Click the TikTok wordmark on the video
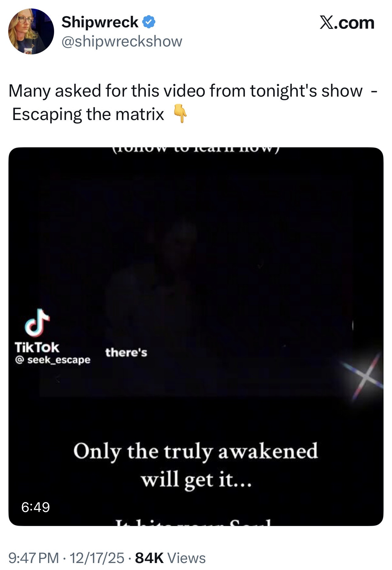 pyautogui.click(x=37, y=347)
